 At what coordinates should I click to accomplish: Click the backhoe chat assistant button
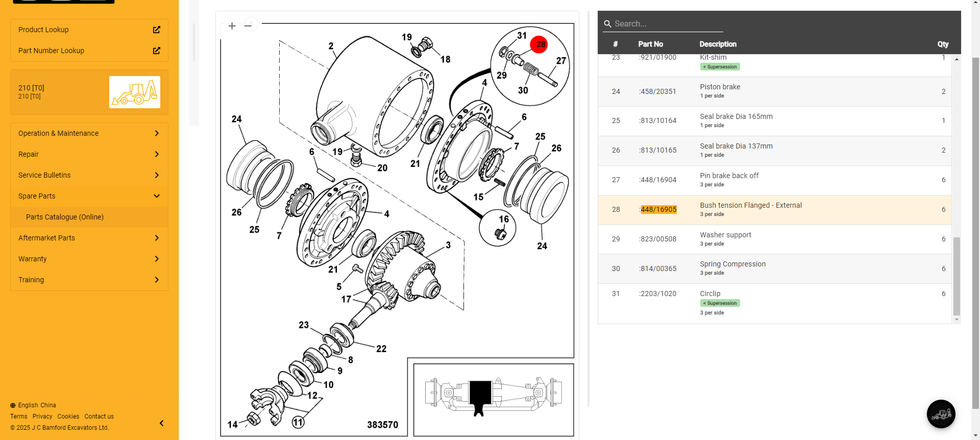point(941,414)
